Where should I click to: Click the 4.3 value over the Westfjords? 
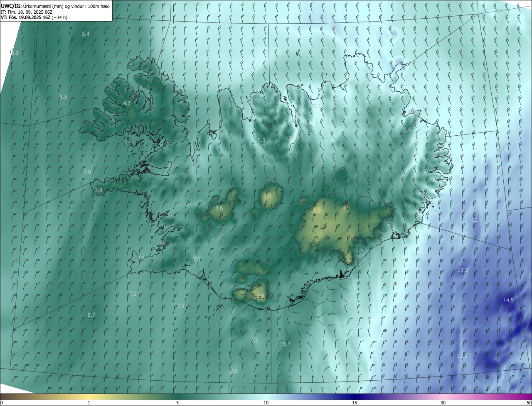[127, 103]
